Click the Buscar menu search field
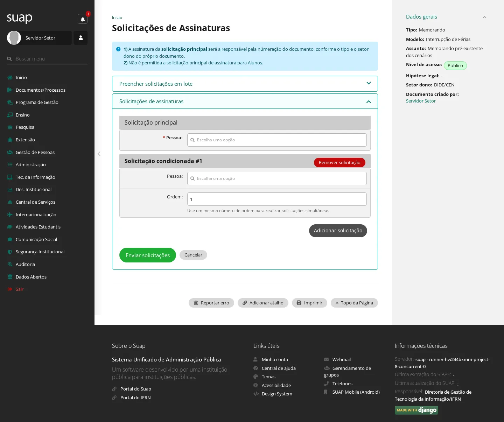504x422 pixels. 47,59
